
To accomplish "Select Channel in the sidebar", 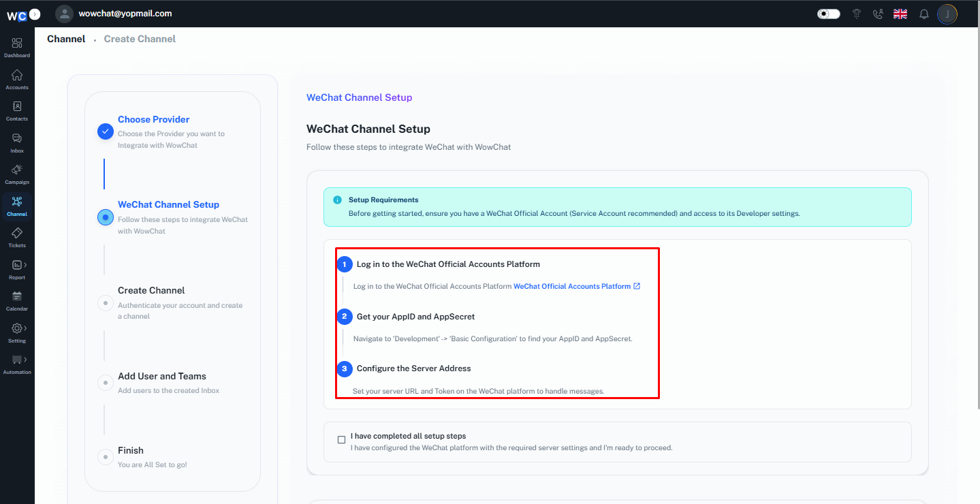I will tap(17, 206).
